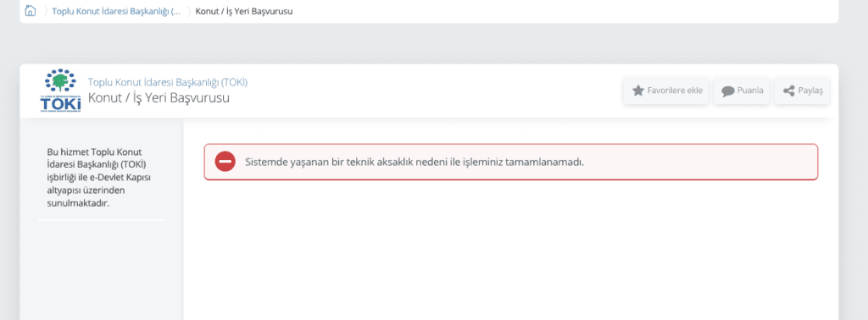Screen dimensions: 868x320
Task: Click the blank content area below the error
Action: coord(510,249)
